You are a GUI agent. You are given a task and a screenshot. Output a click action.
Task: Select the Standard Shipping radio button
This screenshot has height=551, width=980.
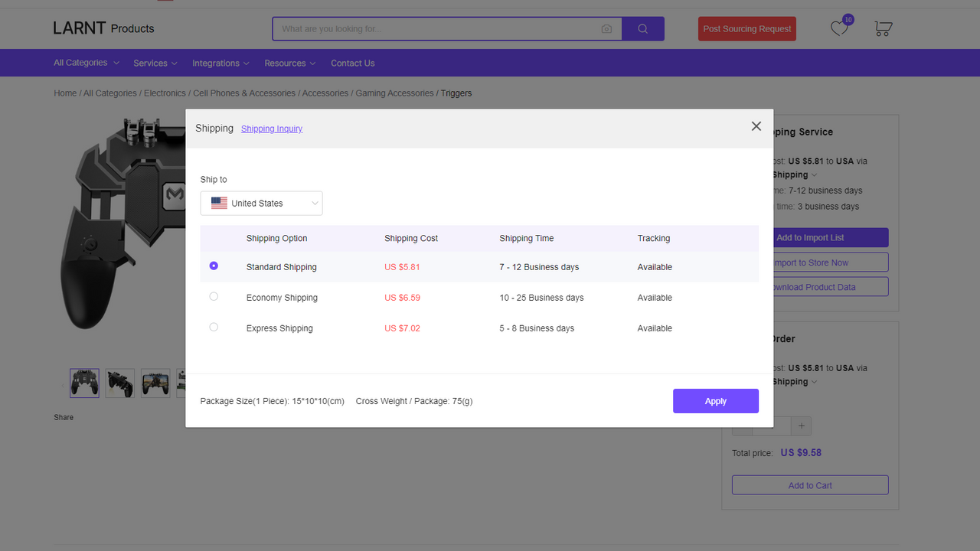click(x=214, y=266)
